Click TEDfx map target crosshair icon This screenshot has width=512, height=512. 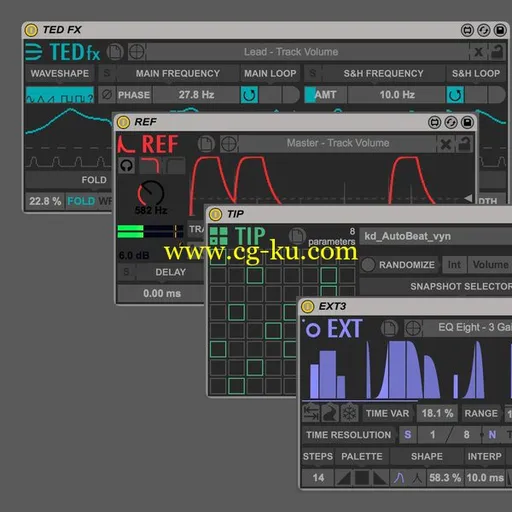coord(137,52)
